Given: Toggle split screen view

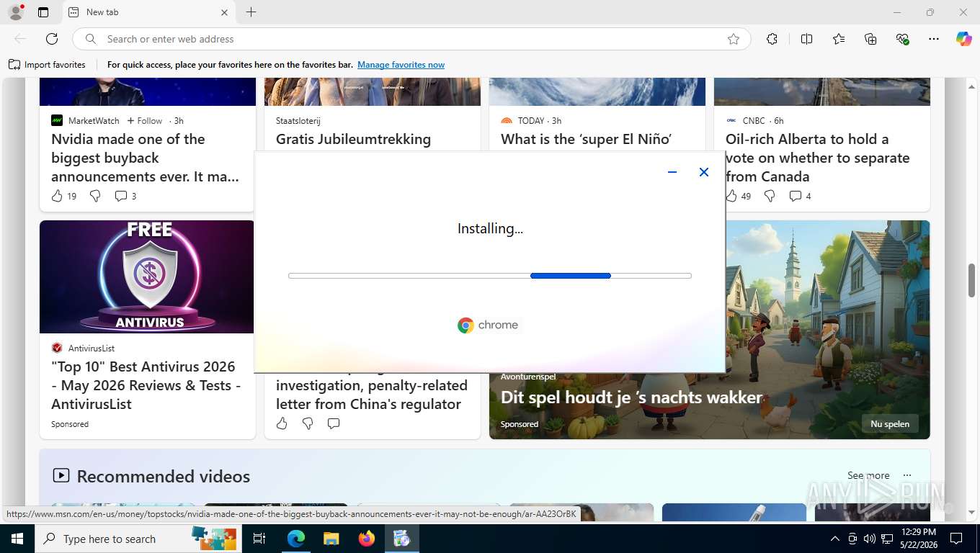Looking at the screenshot, I should pos(806,39).
